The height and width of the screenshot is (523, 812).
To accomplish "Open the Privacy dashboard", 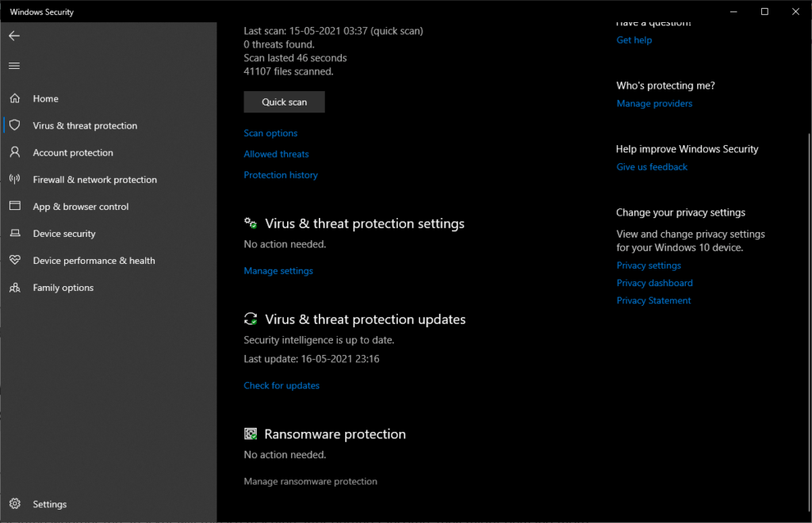I will (654, 283).
